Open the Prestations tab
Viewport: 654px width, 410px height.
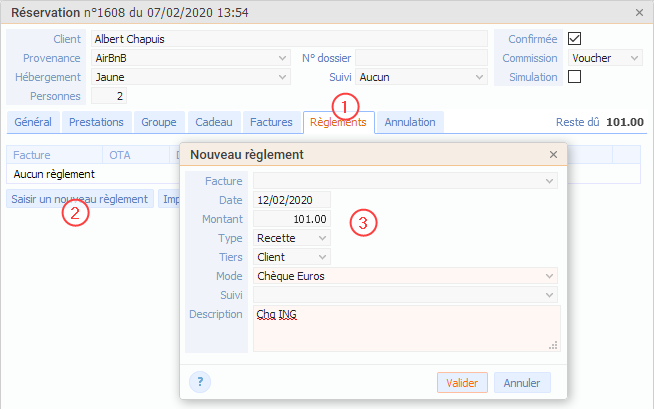[97, 122]
